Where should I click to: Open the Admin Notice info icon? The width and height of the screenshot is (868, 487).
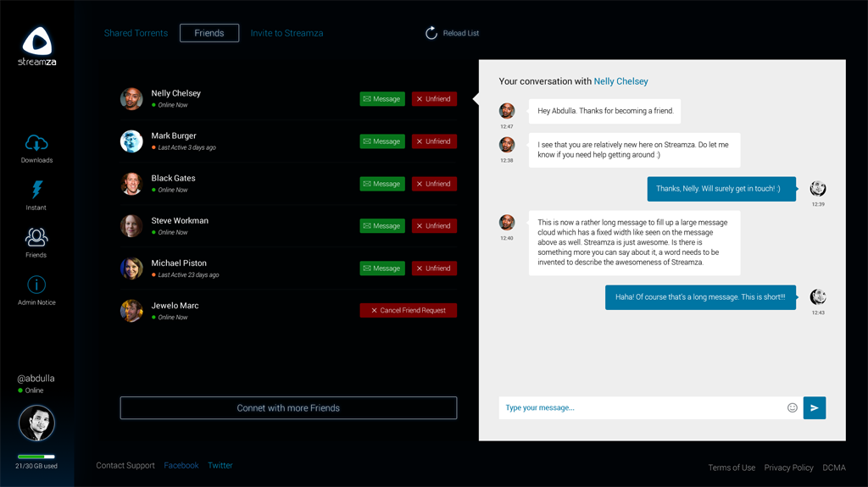[36, 285]
